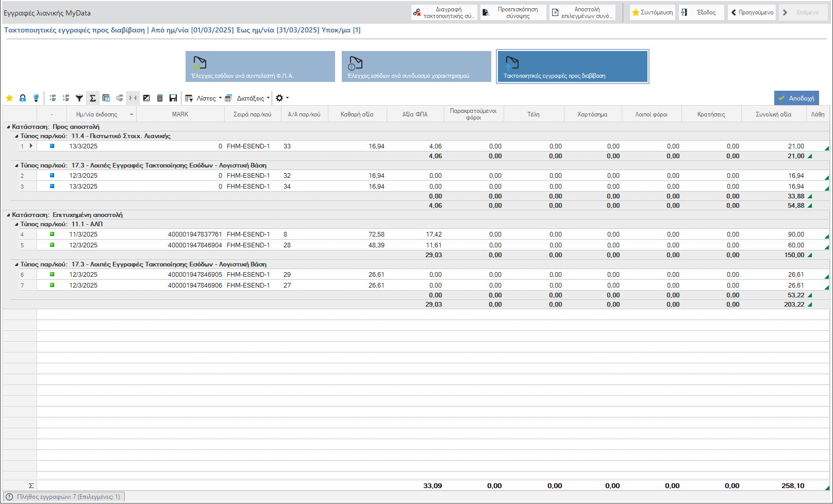Toggle the column auto-width button
The width and height of the screenshot is (833, 504).
pyautogui.click(x=133, y=98)
